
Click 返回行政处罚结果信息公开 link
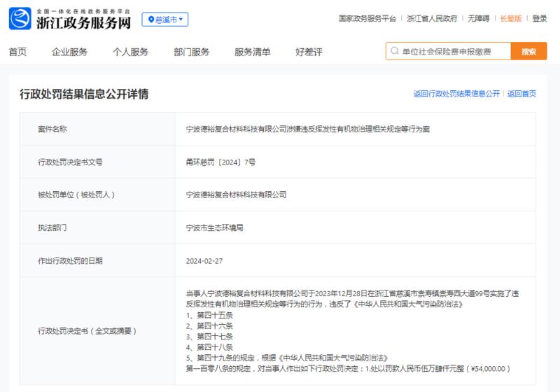pos(457,94)
